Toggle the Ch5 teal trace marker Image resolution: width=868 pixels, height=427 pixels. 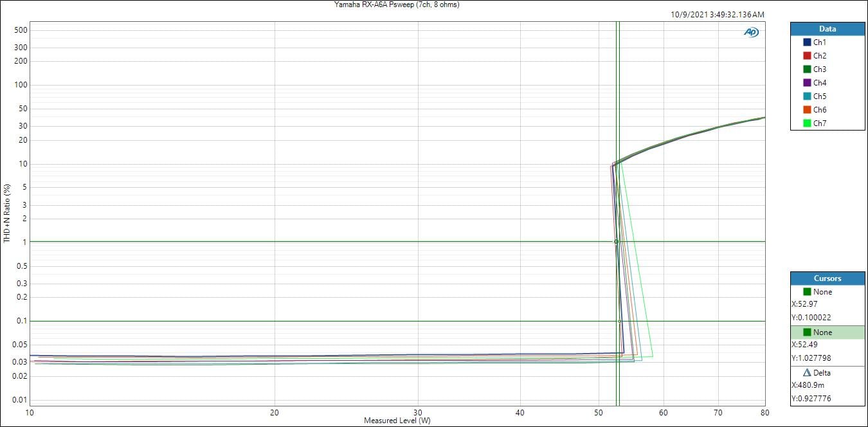tap(807, 96)
